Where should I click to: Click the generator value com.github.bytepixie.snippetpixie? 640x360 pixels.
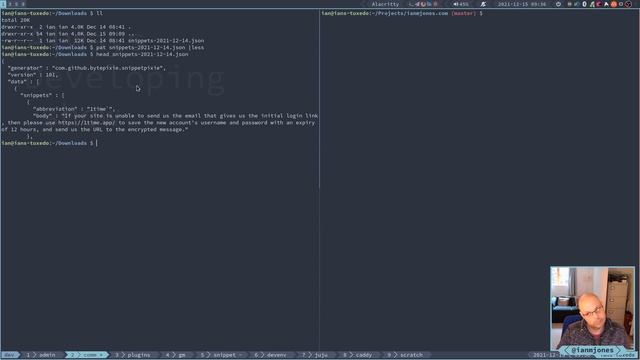(109, 68)
